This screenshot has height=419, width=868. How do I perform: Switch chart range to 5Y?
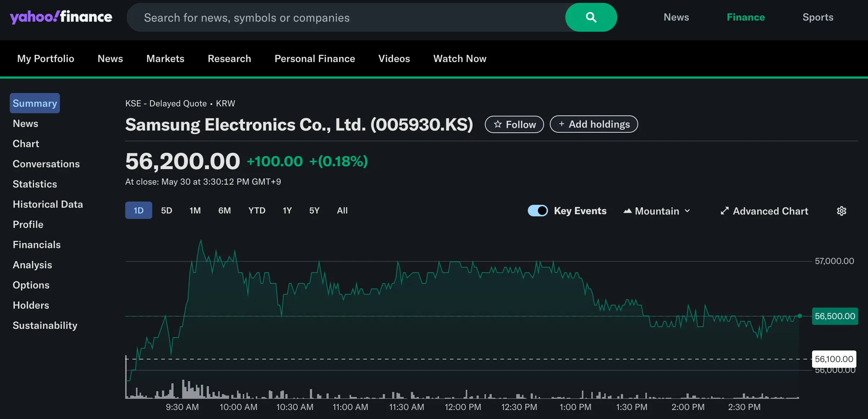[x=314, y=210]
